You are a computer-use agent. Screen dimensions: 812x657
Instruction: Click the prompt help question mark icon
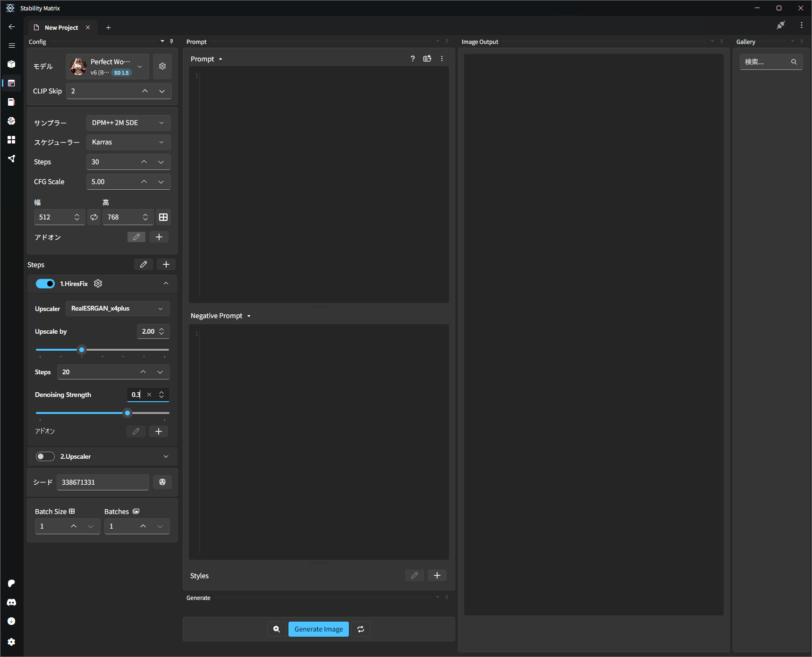pyautogui.click(x=413, y=59)
